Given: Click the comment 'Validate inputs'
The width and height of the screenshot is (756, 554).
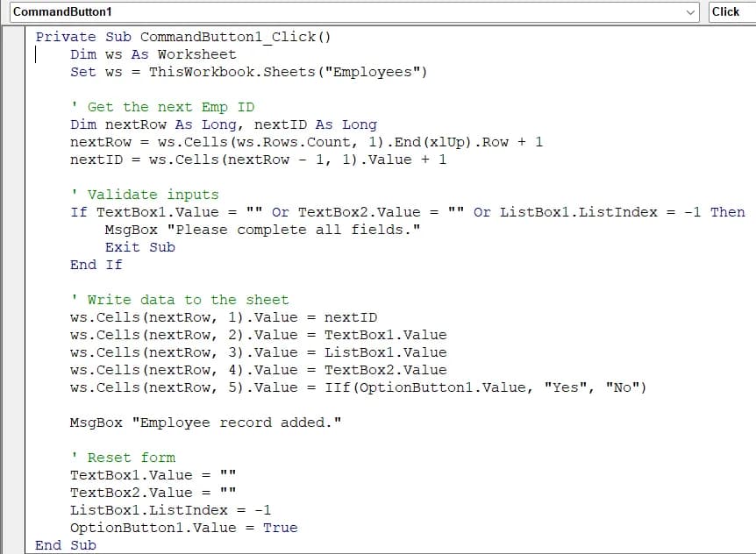Looking at the screenshot, I should (144, 195).
